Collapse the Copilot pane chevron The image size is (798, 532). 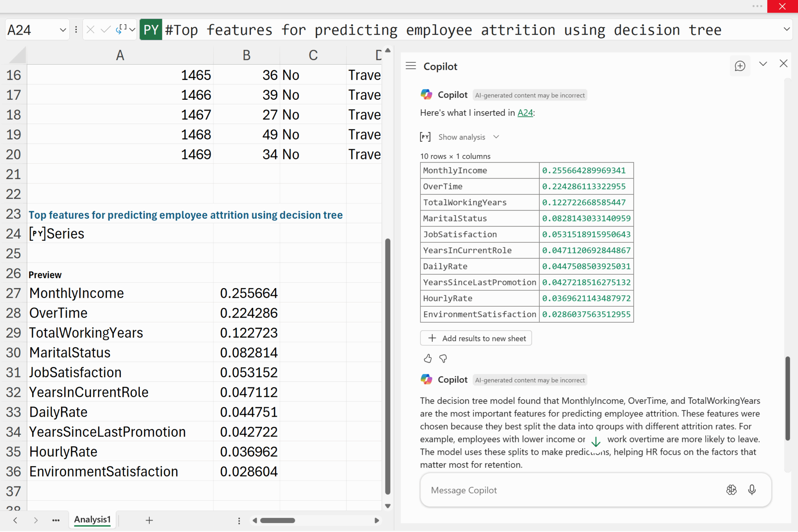click(x=763, y=64)
